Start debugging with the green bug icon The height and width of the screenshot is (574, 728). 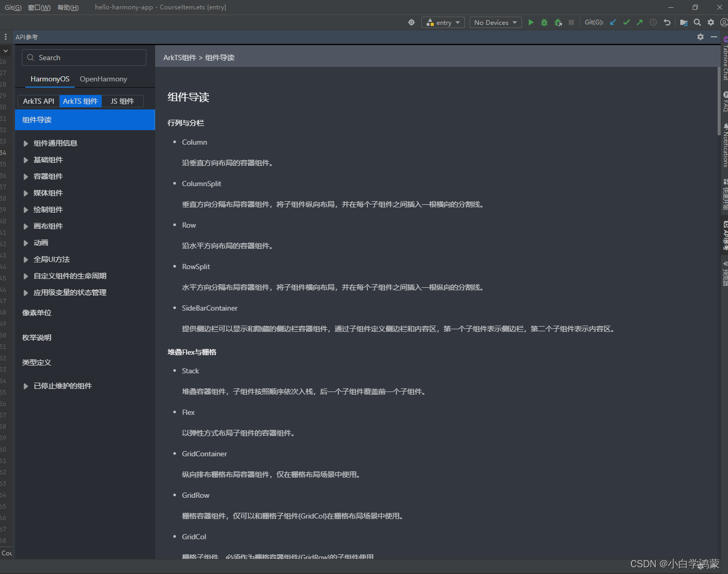(544, 22)
